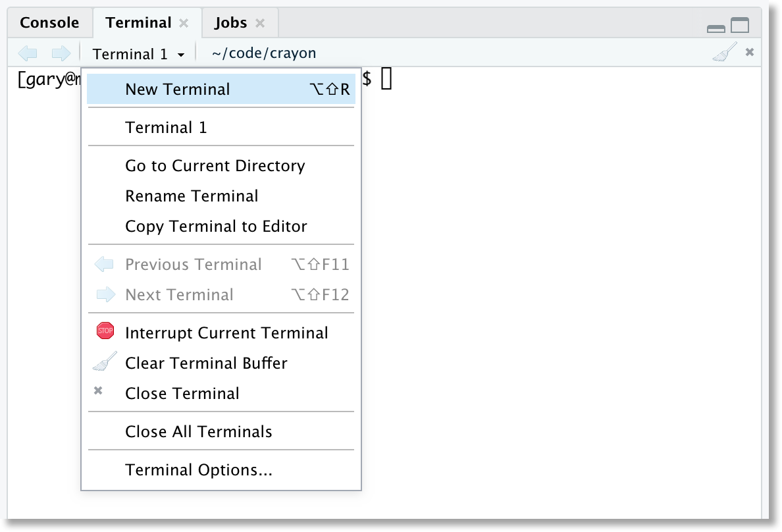Switch to the Console tab
782x532 pixels.
click(49, 22)
